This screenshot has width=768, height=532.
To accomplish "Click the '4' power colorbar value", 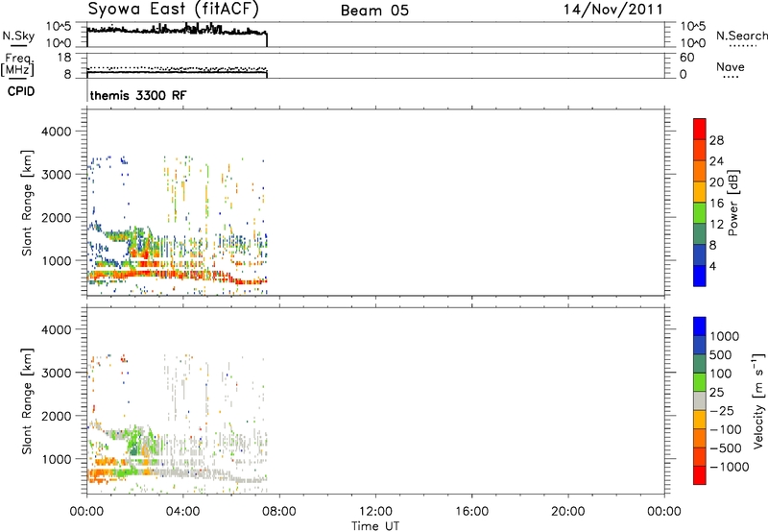I will [713, 267].
